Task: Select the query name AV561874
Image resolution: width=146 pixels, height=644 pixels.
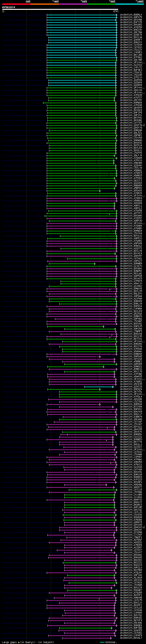Action: [8, 7]
